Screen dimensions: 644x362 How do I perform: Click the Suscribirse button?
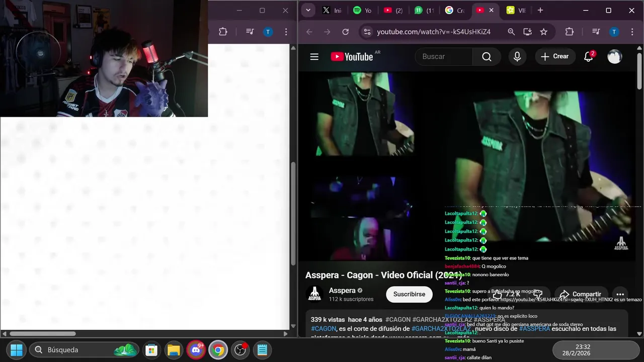pos(409,294)
